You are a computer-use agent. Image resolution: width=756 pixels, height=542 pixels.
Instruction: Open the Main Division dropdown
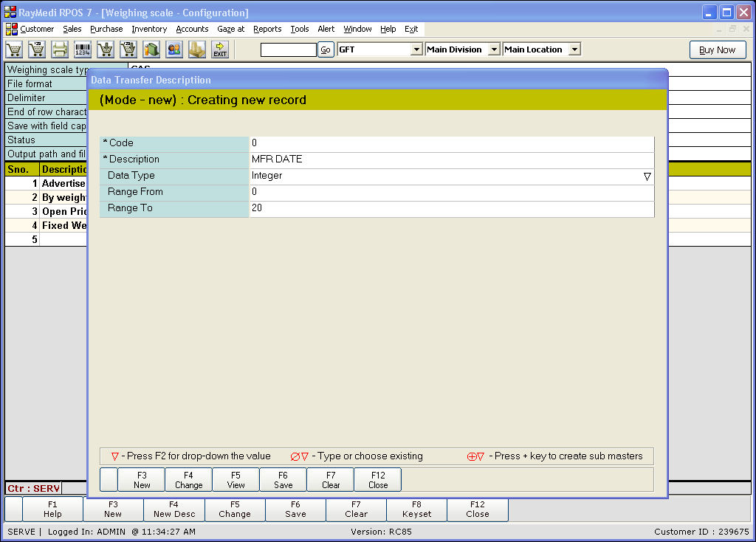pyautogui.click(x=494, y=49)
